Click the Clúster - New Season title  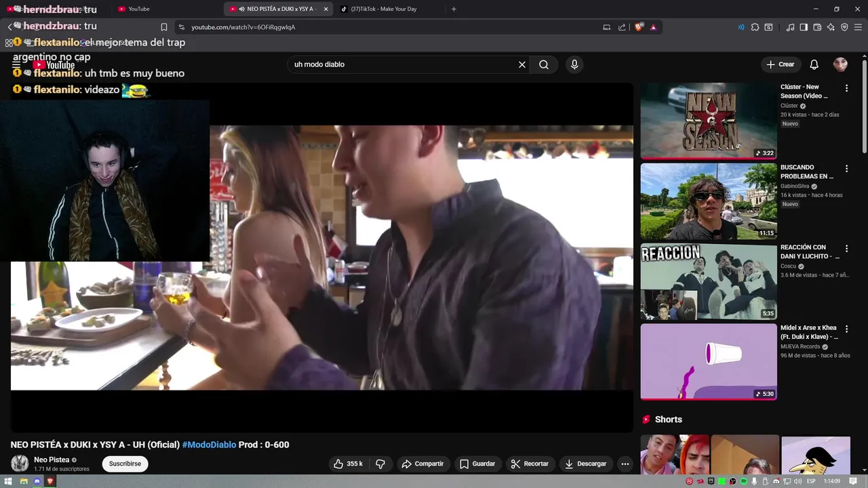pyautogui.click(x=804, y=91)
